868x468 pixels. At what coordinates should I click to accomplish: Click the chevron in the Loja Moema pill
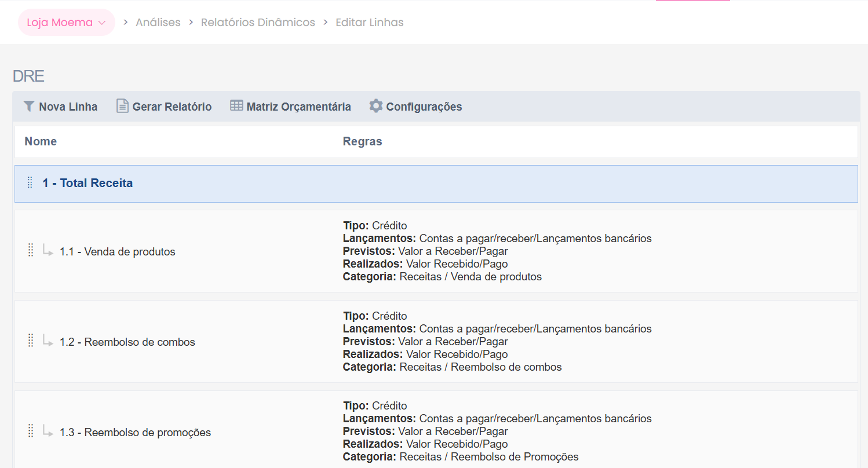[x=102, y=23]
